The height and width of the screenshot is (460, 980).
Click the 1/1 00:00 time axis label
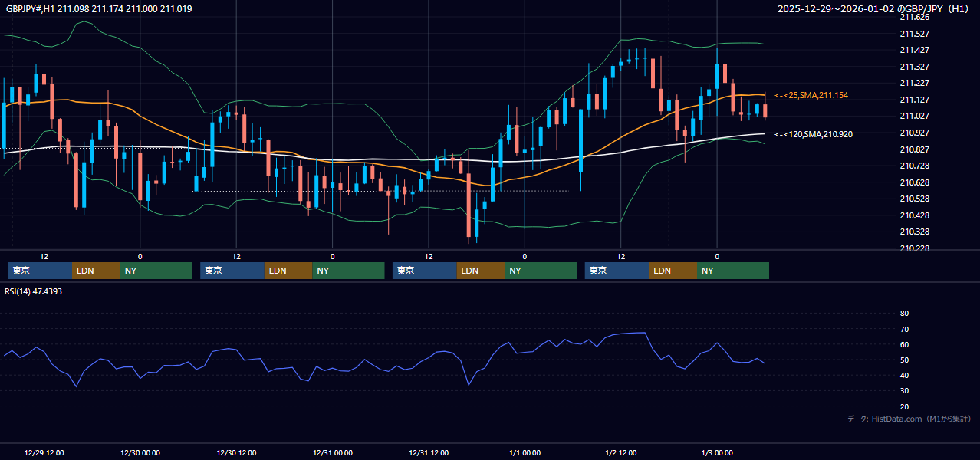525,452
